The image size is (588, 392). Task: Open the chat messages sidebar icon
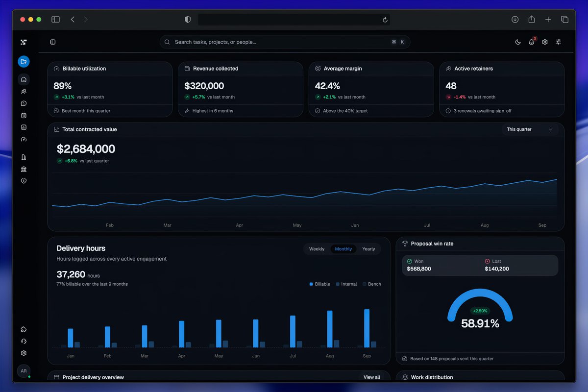(24, 103)
